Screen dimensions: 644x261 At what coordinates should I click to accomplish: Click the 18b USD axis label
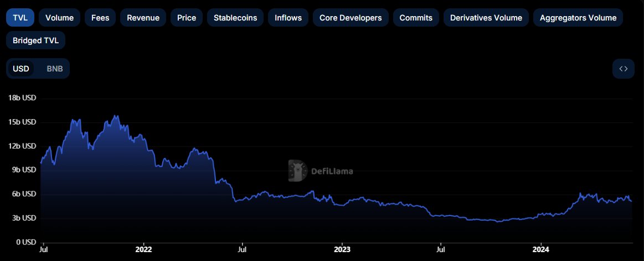22,98
